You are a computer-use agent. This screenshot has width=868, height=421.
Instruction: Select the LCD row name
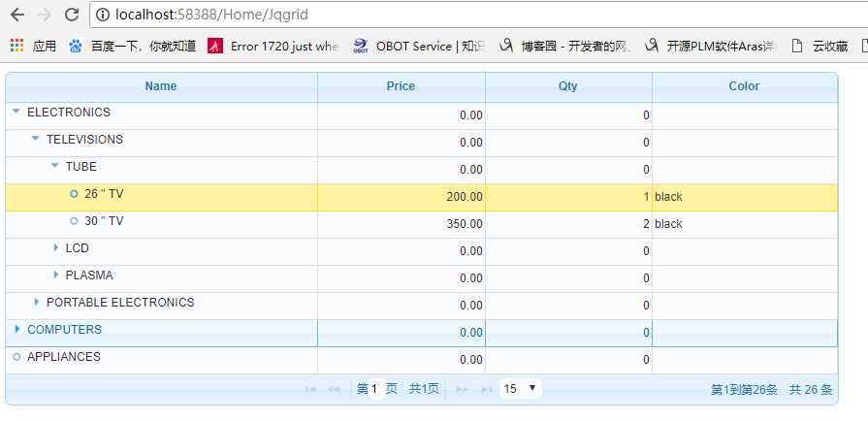pos(77,248)
